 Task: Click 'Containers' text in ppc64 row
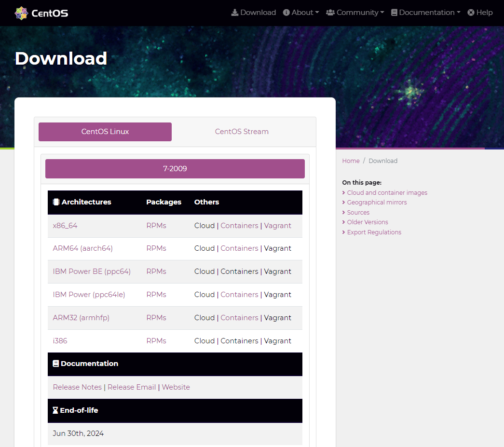click(239, 271)
